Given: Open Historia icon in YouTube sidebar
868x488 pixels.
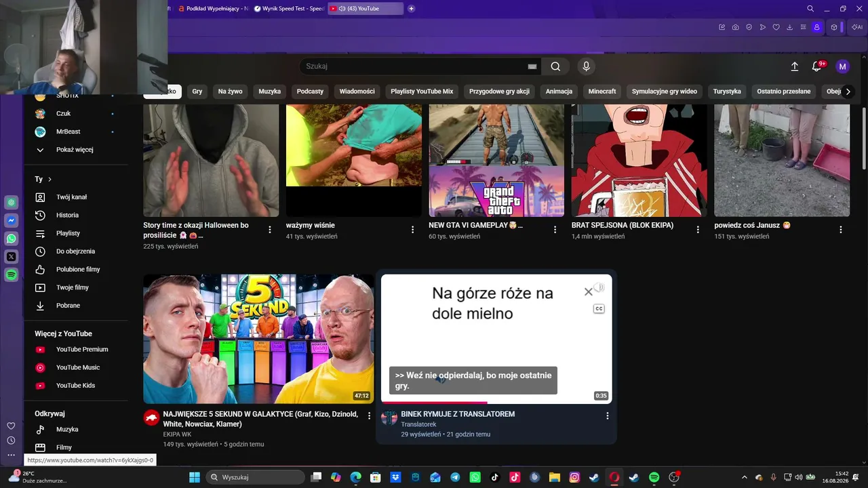Looking at the screenshot, I should (x=40, y=216).
